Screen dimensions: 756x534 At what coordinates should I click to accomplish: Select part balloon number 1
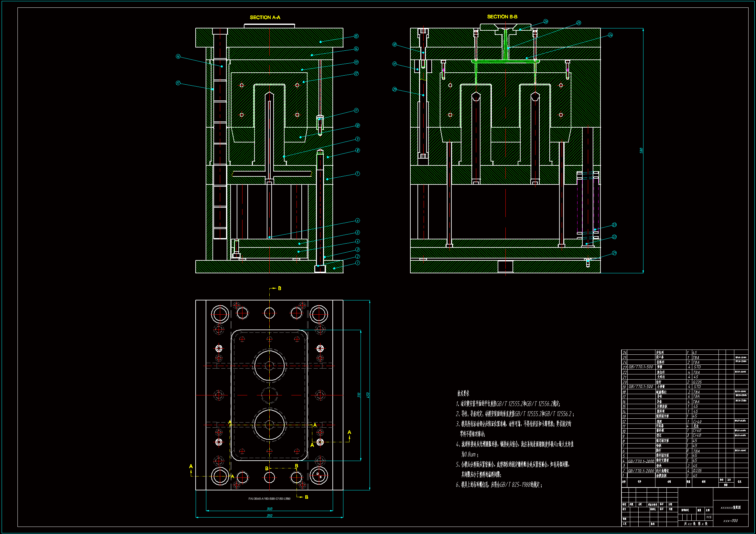[x=358, y=263]
